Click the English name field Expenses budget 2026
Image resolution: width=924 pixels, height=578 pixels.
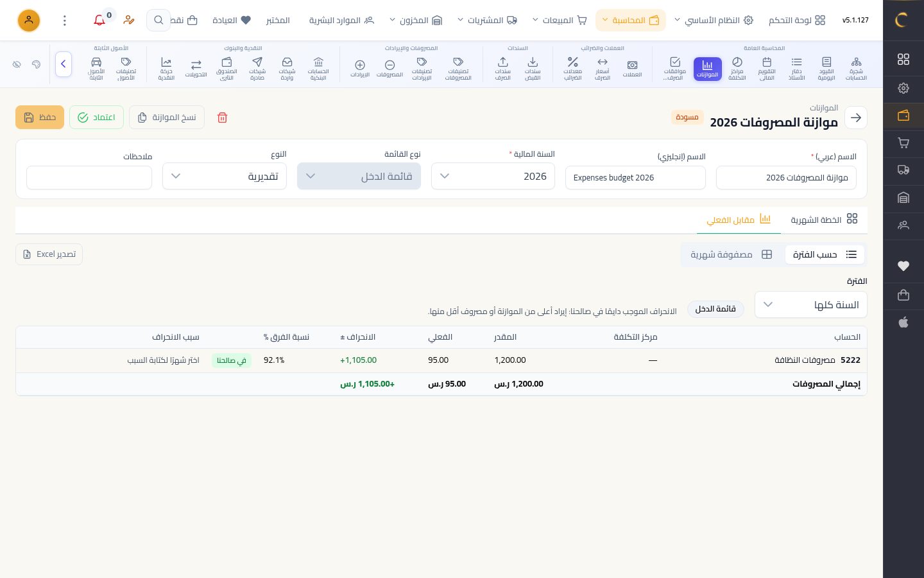[635, 178]
